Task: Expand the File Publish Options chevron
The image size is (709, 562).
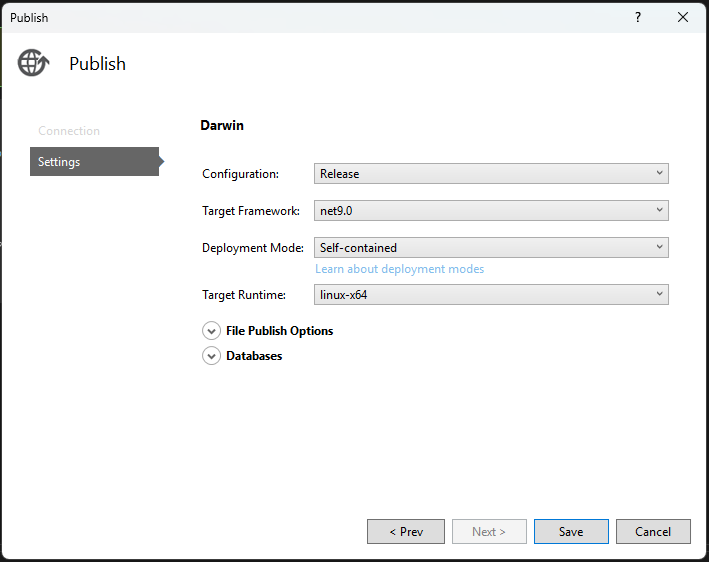Action: [x=211, y=331]
